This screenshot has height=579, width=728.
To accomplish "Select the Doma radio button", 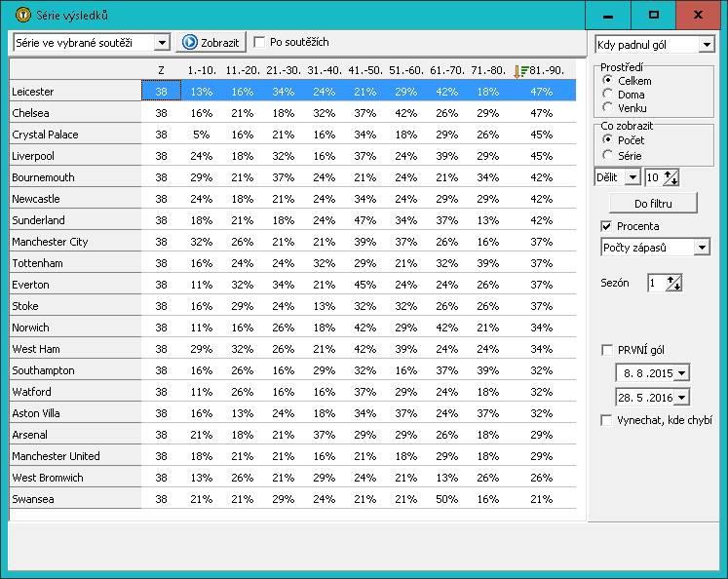I will 607,95.
